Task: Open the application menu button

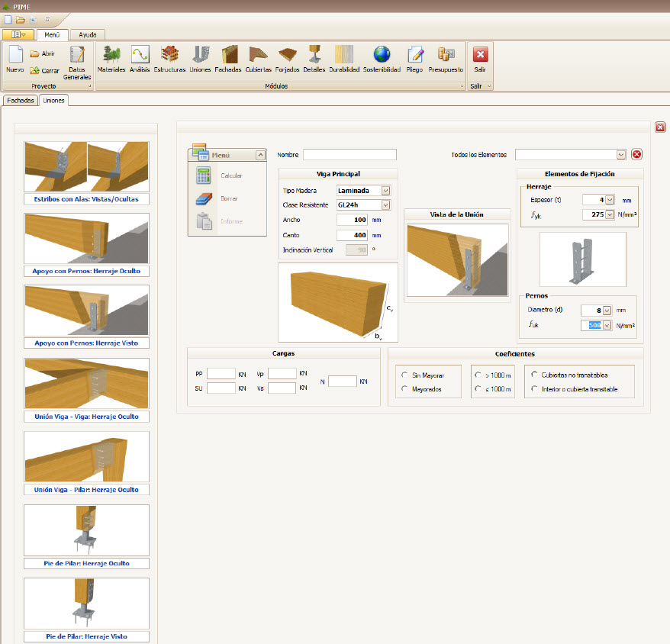Action: [x=18, y=34]
